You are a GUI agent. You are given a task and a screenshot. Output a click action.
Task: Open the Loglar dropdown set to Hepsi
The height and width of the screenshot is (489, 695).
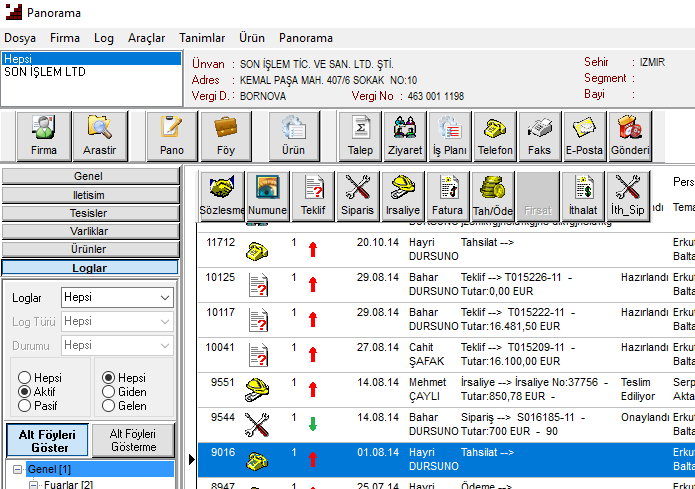[x=117, y=298]
